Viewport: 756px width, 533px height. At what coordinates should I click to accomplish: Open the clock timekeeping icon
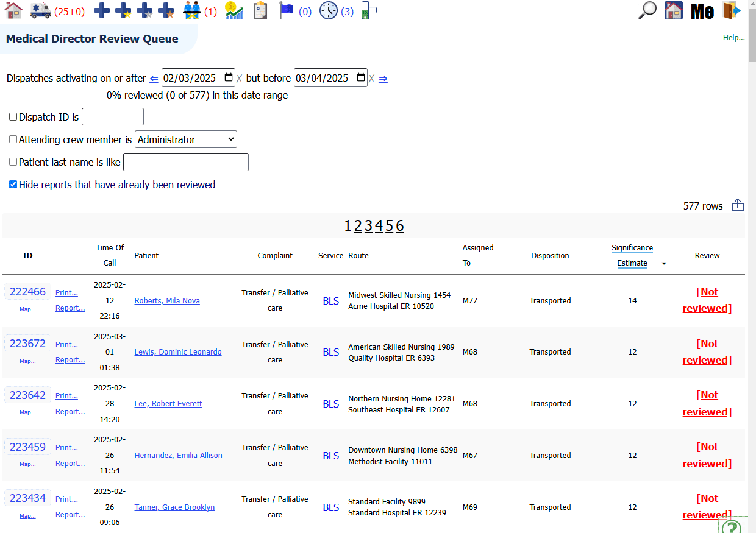[328, 10]
